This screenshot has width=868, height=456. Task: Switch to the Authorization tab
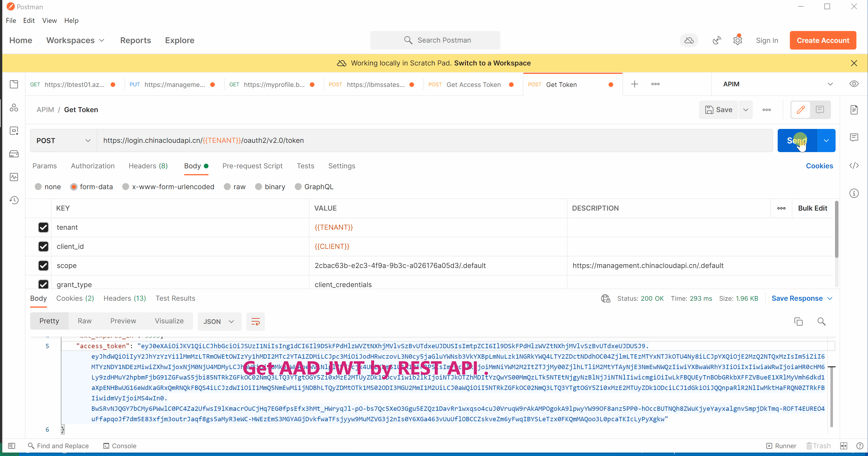point(93,166)
